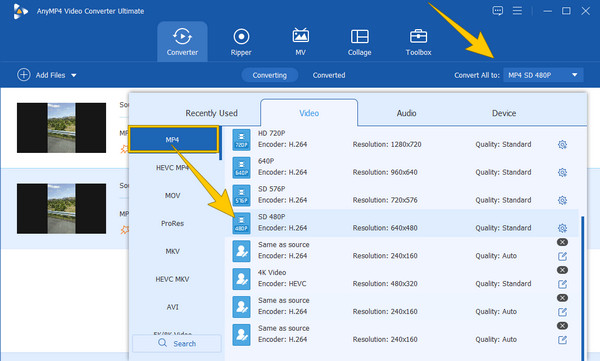This screenshot has width=600, height=361.
Task: Select AVI in the format list
Action: point(173,307)
